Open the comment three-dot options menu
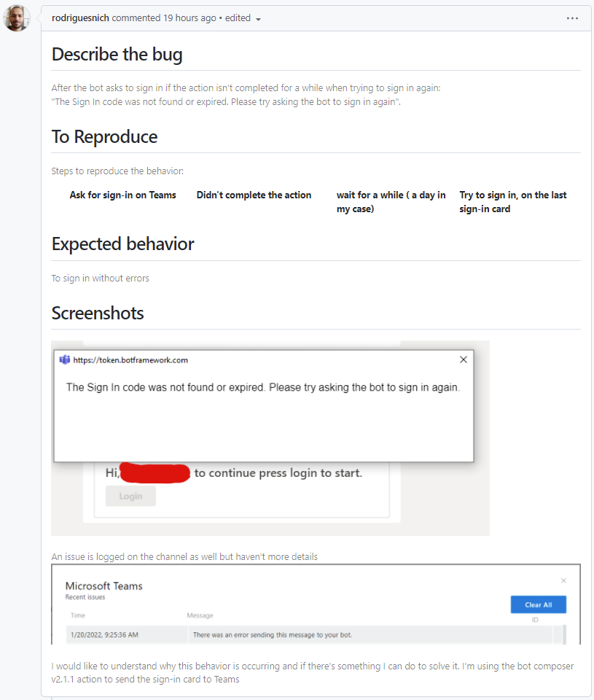The image size is (594, 700). pyautogui.click(x=572, y=18)
